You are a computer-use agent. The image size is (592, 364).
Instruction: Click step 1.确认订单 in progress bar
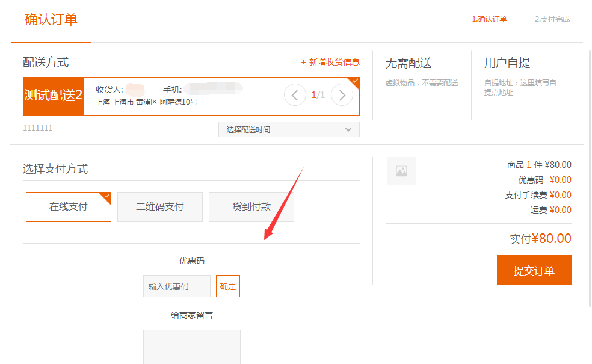pyautogui.click(x=489, y=19)
